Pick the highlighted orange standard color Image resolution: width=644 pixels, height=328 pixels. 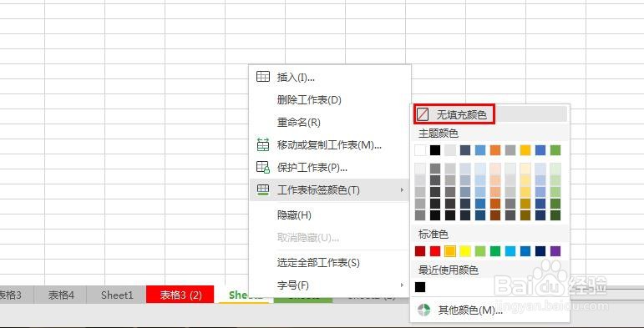point(450,251)
